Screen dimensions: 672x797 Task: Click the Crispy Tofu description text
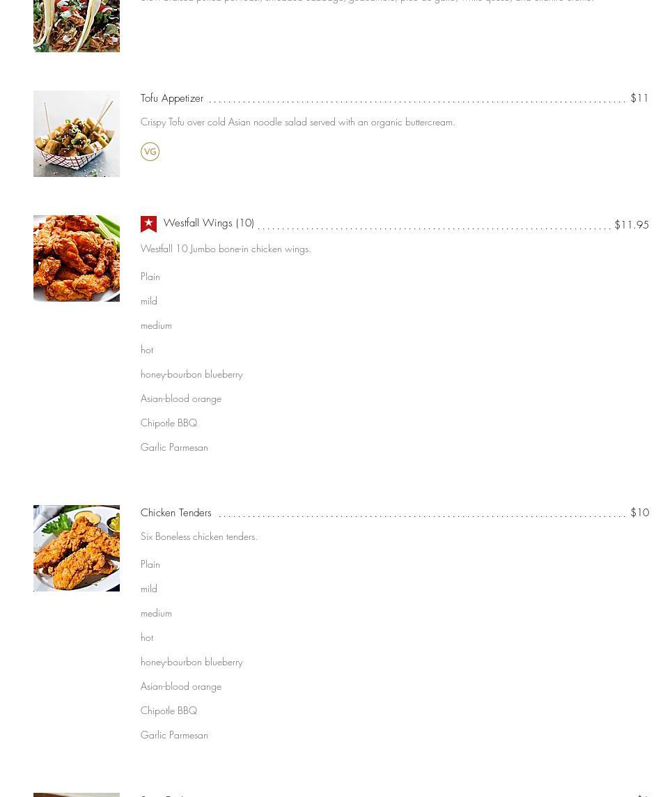tap(297, 122)
